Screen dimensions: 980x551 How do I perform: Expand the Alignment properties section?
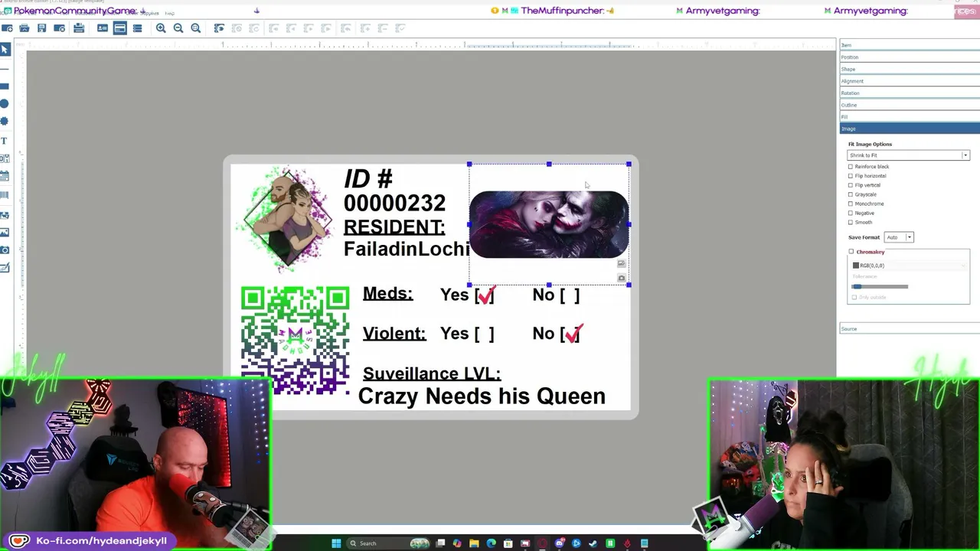point(910,81)
